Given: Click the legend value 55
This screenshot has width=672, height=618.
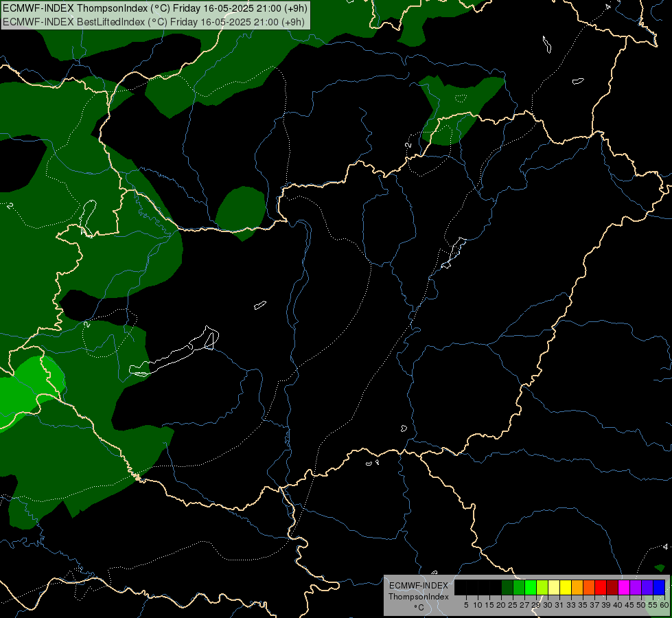Looking at the screenshot, I should [653, 605].
